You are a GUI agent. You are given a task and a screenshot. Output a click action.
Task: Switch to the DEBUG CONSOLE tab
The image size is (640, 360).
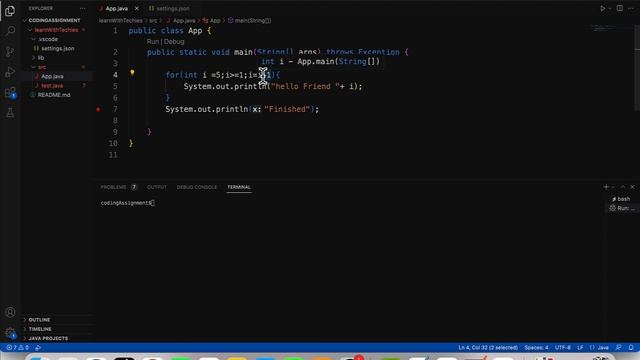point(197,187)
